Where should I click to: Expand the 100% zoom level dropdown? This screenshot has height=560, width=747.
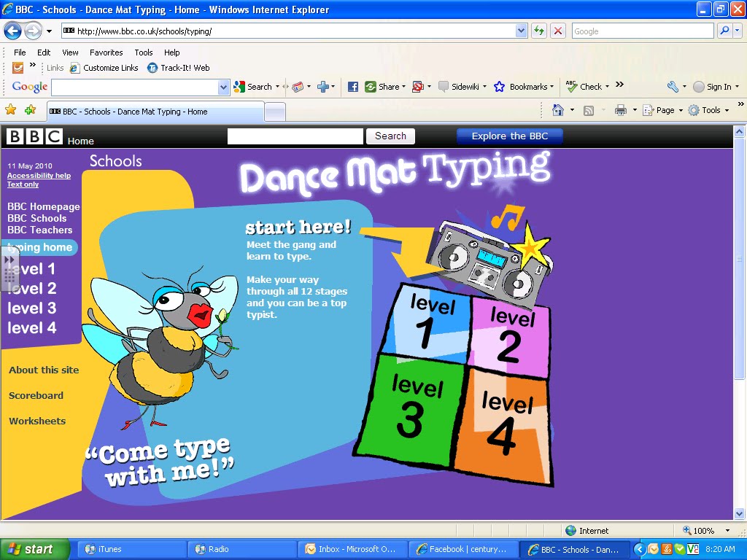[727, 531]
